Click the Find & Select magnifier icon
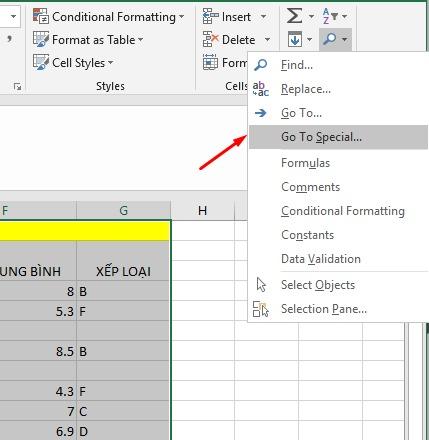The width and height of the screenshot is (429, 440). [x=329, y=39]
